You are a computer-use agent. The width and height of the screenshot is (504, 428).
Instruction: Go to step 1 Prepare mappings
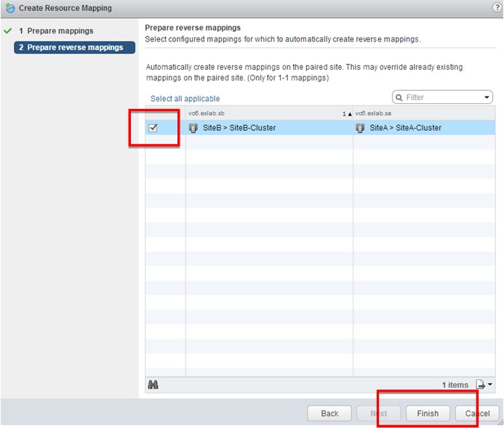[60, 31]
